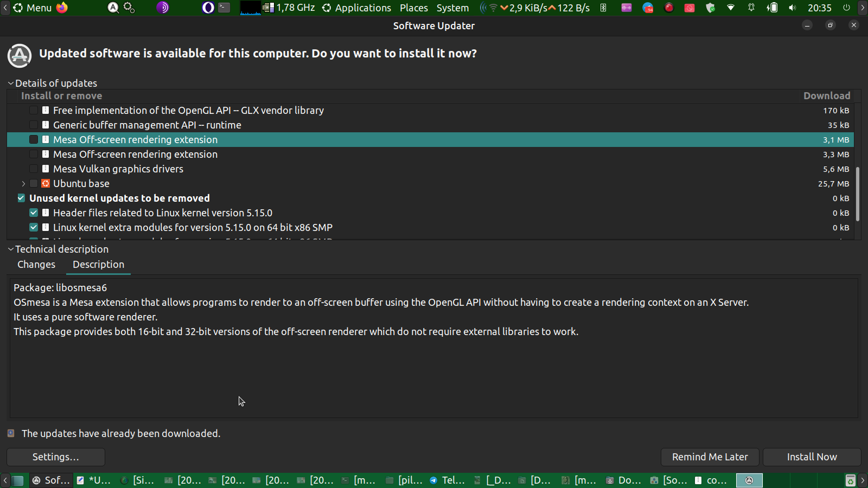Check the Generic buffer management API checkbox
The width and height of the screenshot is (868, 488).
point(34,125)
